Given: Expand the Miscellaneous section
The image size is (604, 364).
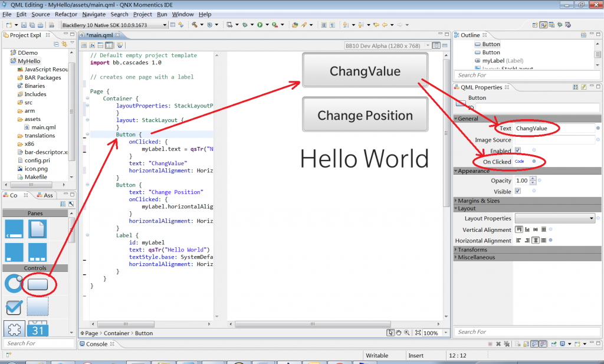Looking at the screenshot, I should point(456,257).
